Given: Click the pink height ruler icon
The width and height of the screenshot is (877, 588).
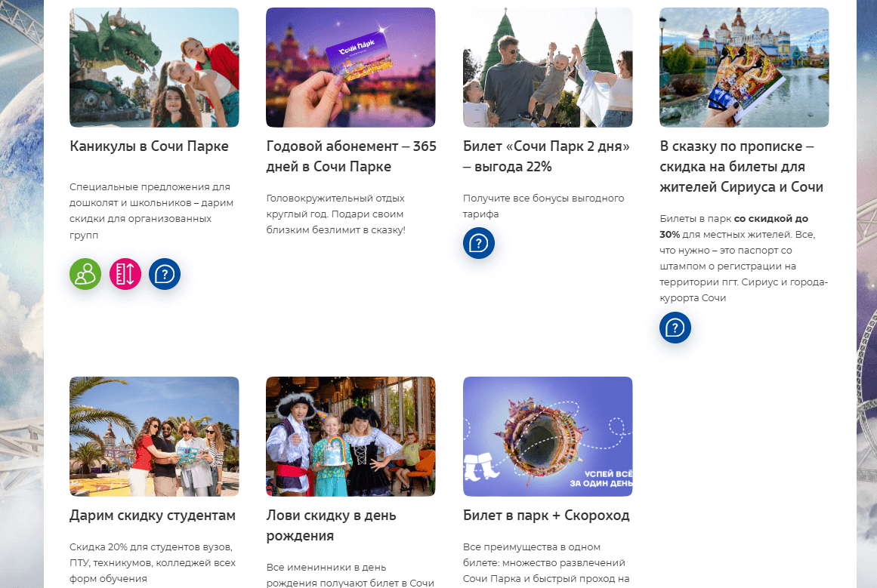Looking at the screenshot, I should tap(125, 274).
